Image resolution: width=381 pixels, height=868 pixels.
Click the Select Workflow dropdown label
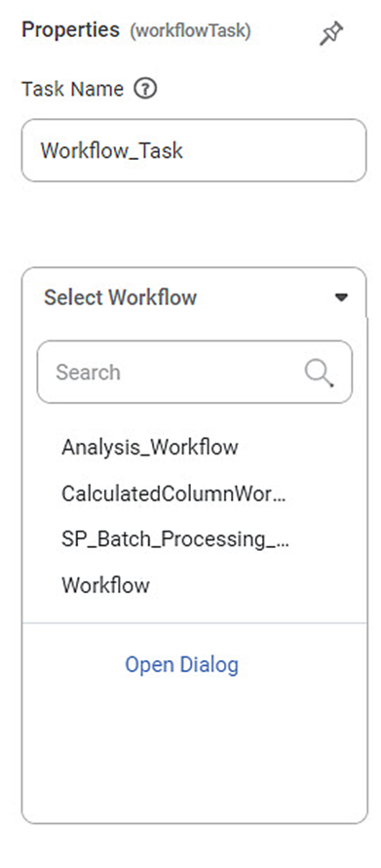120,297
